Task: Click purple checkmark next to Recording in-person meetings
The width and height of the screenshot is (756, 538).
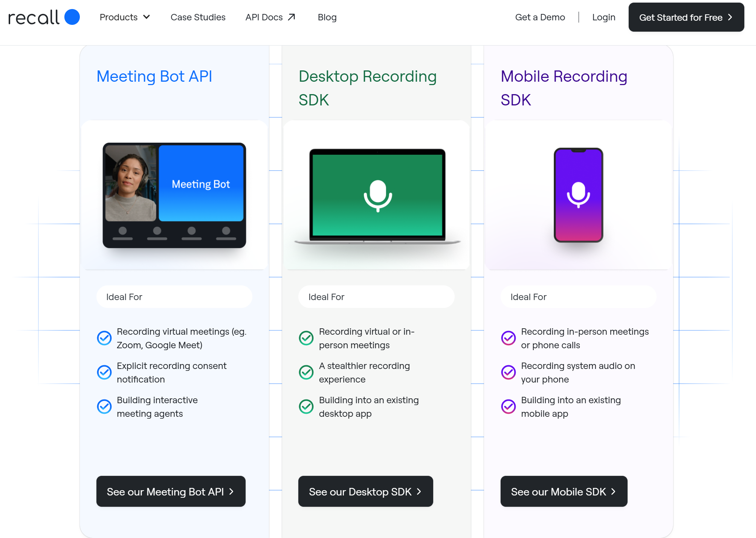Action: 508,338
